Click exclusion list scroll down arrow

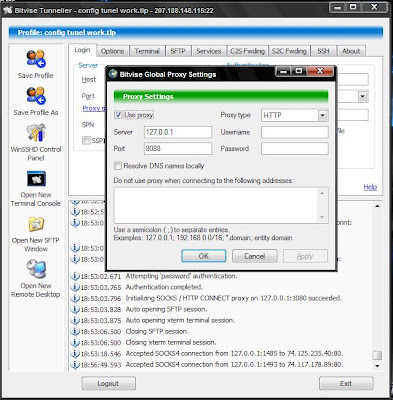(x=322, y=217)
